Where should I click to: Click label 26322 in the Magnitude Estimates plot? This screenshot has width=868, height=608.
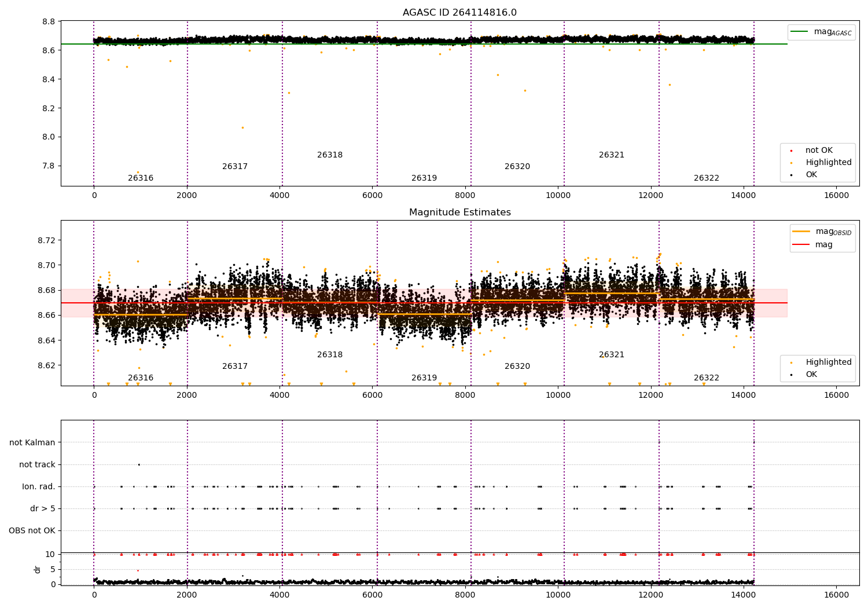coord(707,378)
